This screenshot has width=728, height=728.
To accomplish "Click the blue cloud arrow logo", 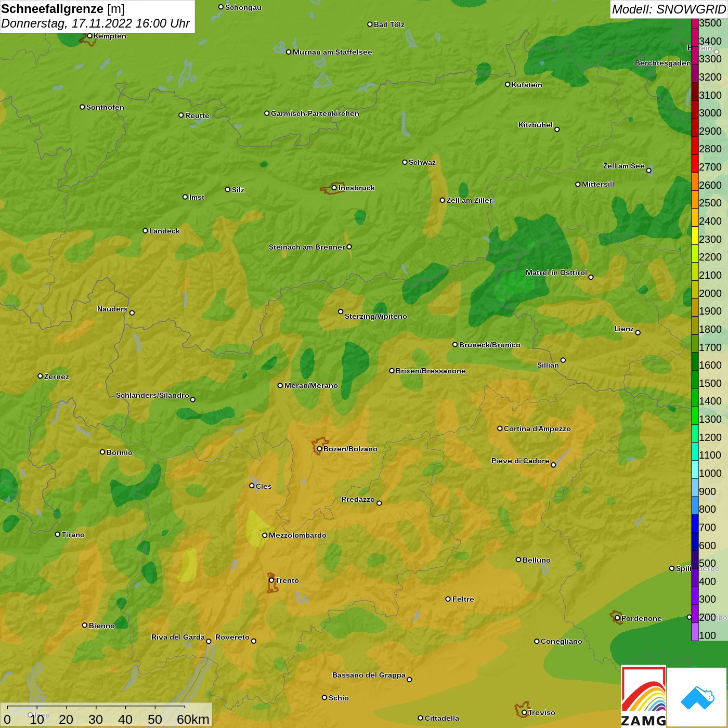I will click(698, 697).
